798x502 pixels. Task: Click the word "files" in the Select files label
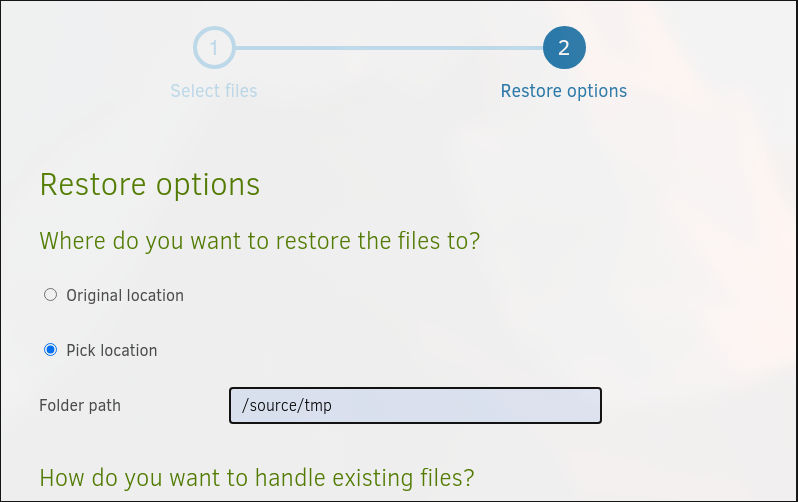[x=241, y=91]
